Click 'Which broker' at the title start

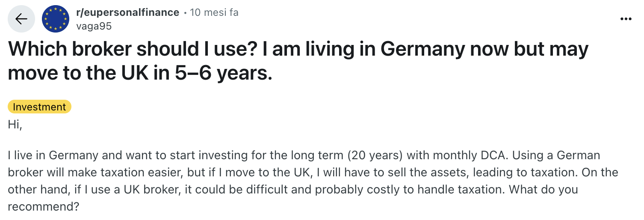(x=69, y=50)
